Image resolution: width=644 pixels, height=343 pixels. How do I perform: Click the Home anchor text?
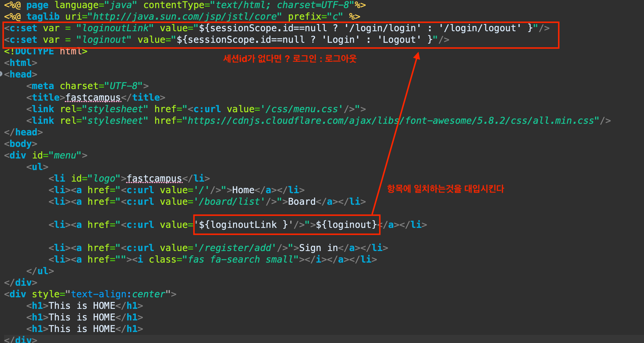243,190
